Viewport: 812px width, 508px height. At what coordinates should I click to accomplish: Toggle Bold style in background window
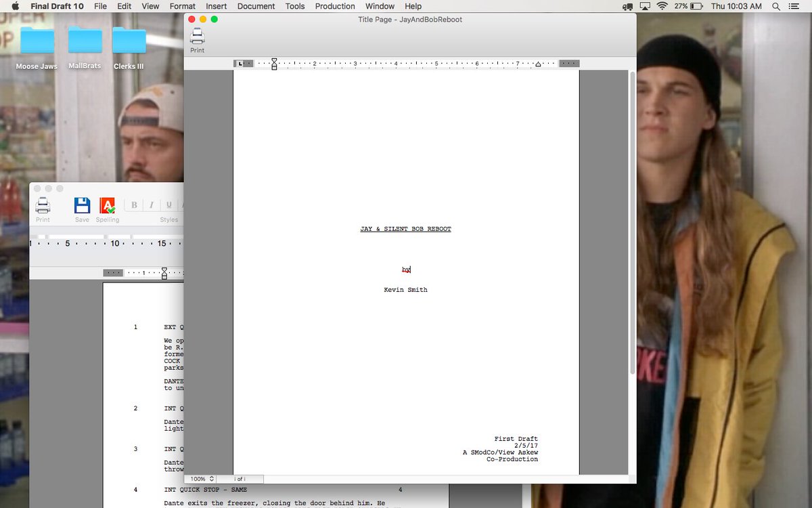pos(134,205)
